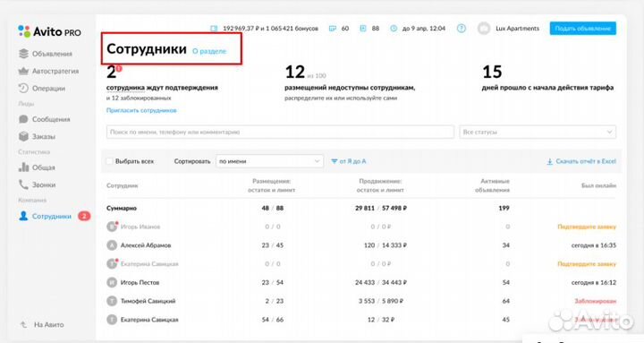Viewport: 644px width, 343px height.
Task: Open the Автостратегия sidebar section
Action: tap(48, 71)
